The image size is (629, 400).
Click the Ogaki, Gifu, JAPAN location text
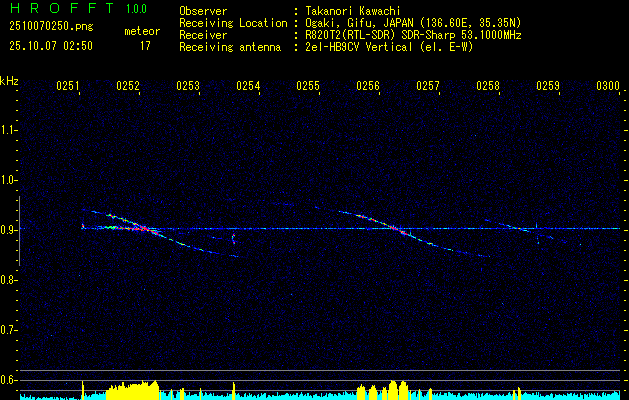[413, 23]
